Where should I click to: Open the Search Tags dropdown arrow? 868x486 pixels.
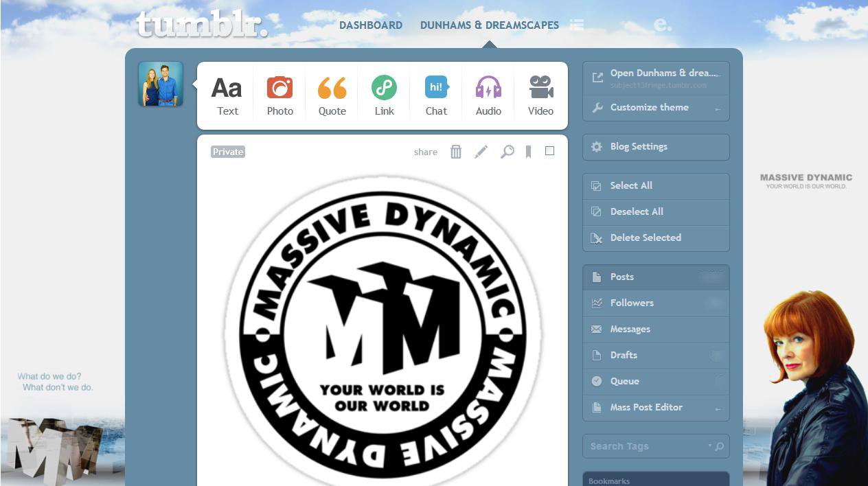[709, 445]
